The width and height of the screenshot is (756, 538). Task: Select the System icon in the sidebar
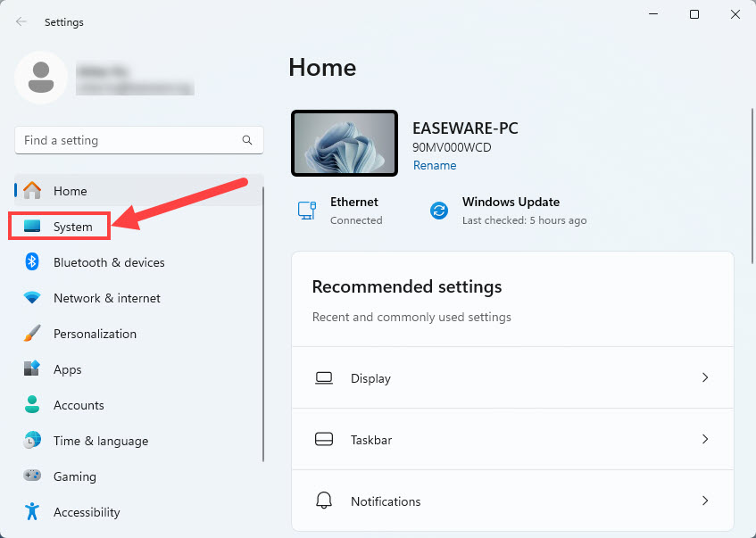pyautogui.click(x=30, y=226)
